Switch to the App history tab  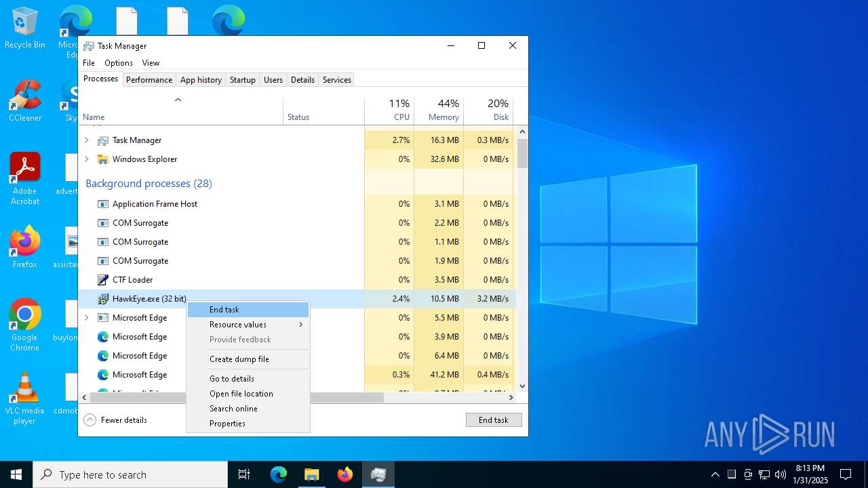point(201,80)
